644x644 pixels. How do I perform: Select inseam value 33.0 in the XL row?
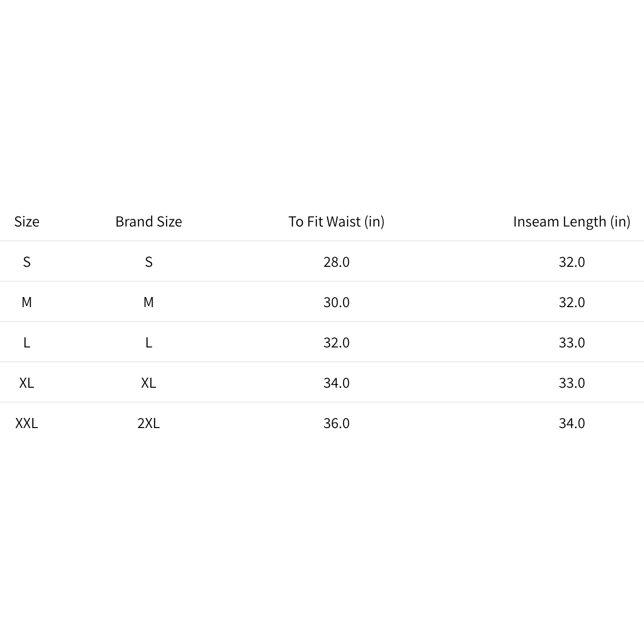click(572, 383)
